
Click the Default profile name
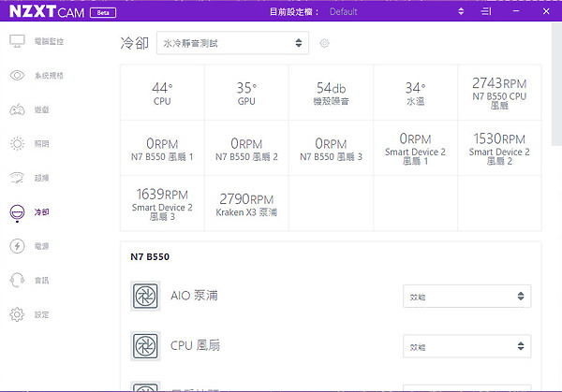pyautogui.click(x=344, y=12)
